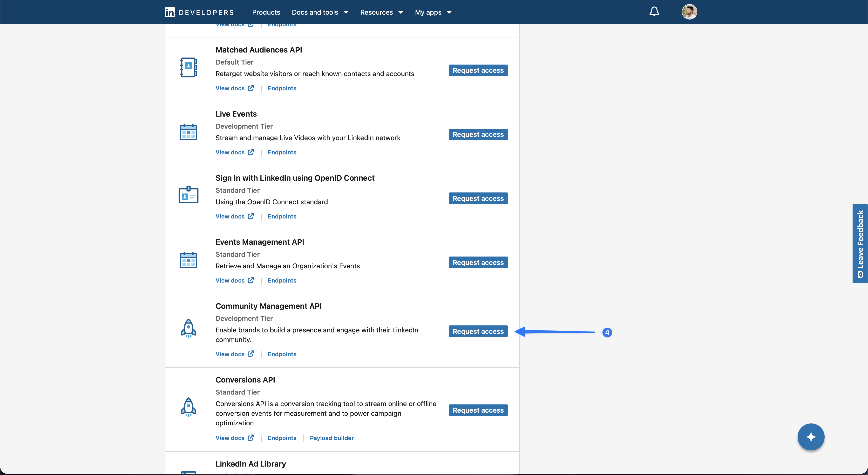
Task: Open the sparkle assistant floating button
Action: pyautogui.click(x=811, y=437)
